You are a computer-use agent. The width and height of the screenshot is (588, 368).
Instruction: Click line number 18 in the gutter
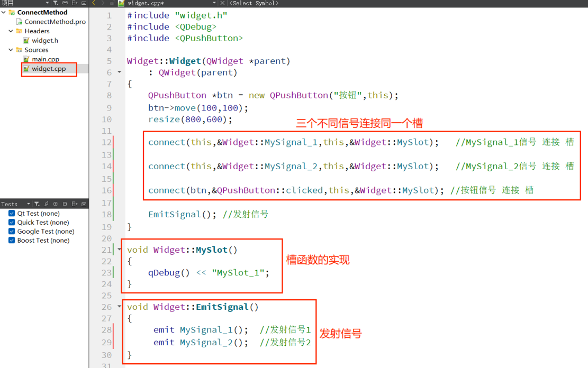[x=106, y=214]
